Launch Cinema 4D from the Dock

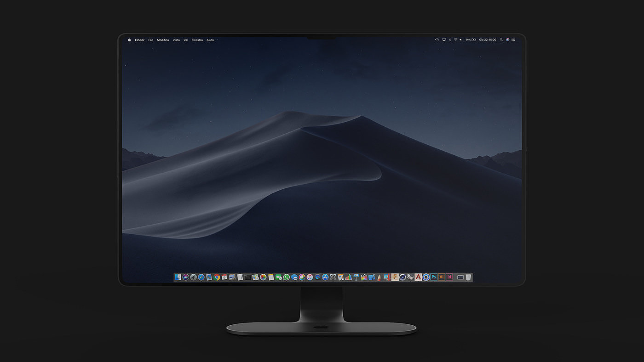[402, 277]
